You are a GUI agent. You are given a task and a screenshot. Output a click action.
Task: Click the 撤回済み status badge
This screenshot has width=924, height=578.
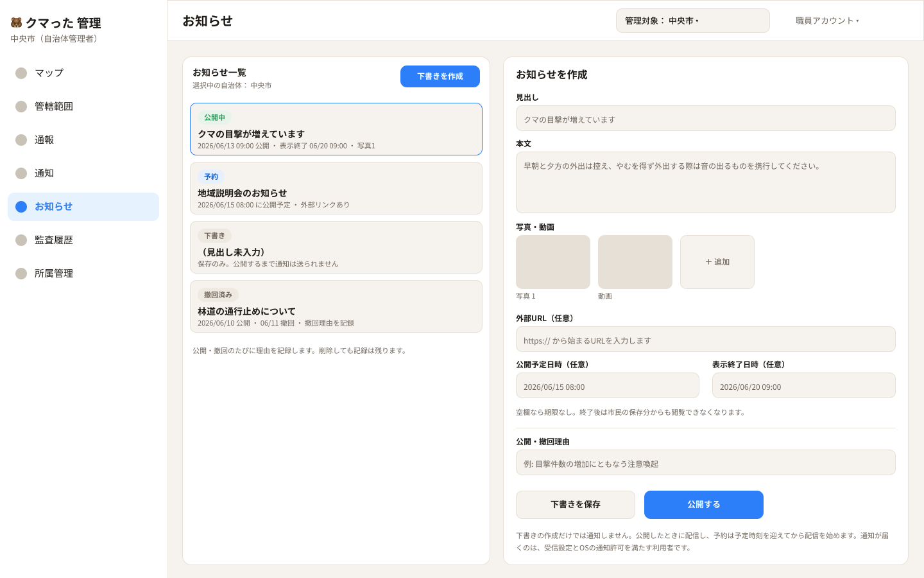(218, 295)
